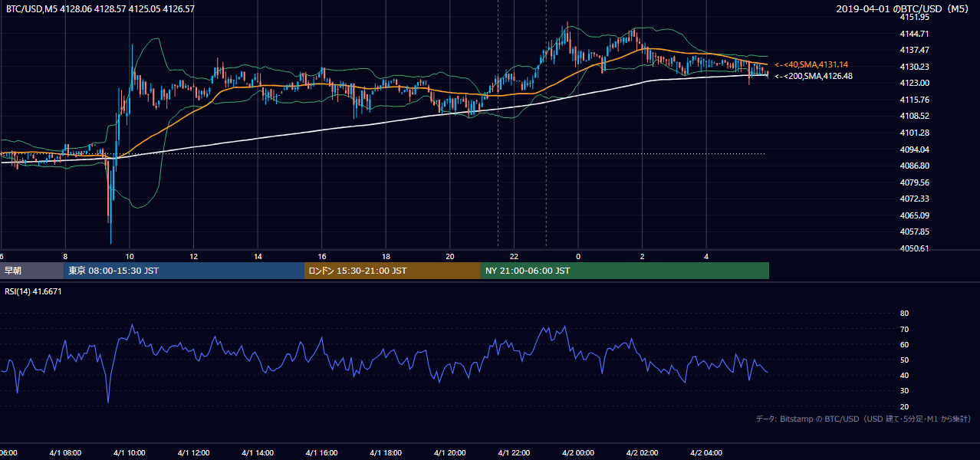The width and height of the screenshot is (980, 460).
Task: Click the ロンドン 15:30-21:00 JST session bar
Action: (393, 271)
